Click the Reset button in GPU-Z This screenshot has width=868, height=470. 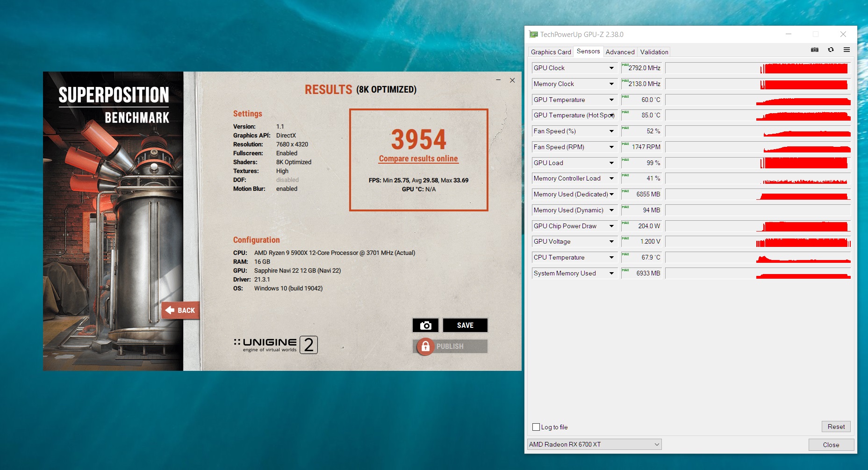(x=836, y=427)
